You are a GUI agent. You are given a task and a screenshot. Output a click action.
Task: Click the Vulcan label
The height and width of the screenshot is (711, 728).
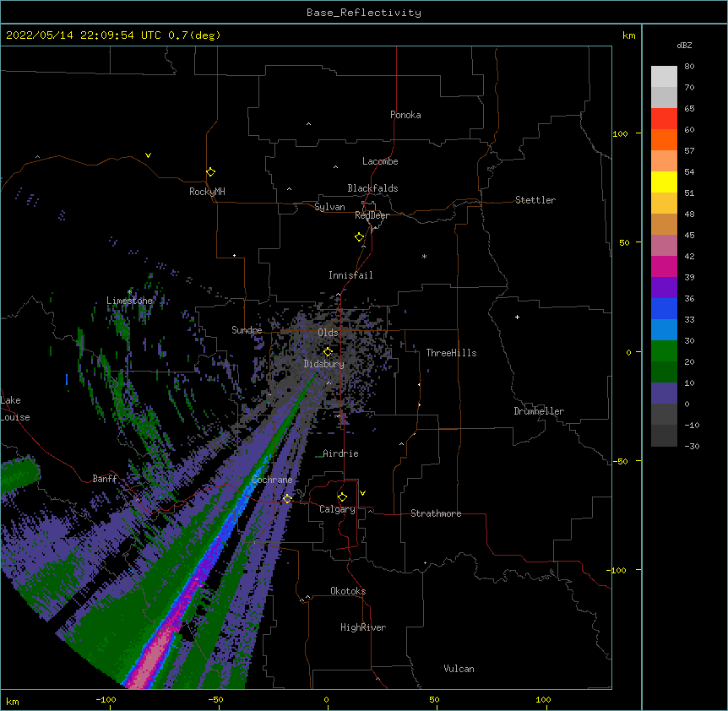(459, 669)
